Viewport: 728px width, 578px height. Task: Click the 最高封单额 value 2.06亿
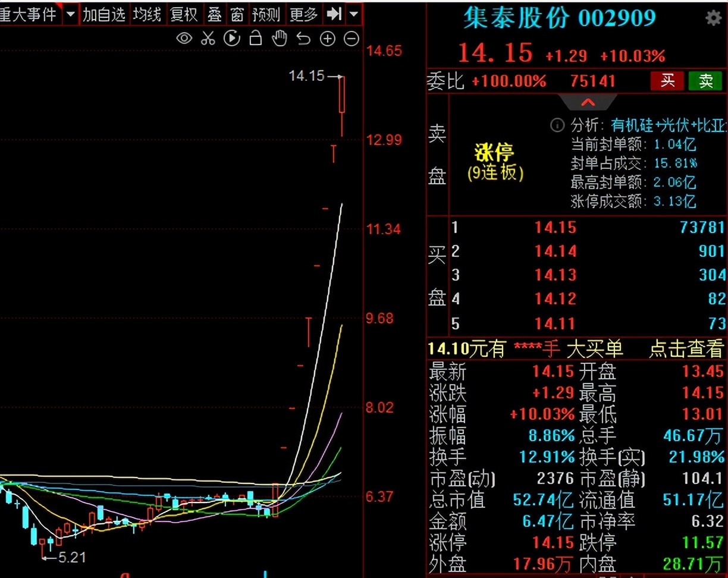tap(674, 182)
